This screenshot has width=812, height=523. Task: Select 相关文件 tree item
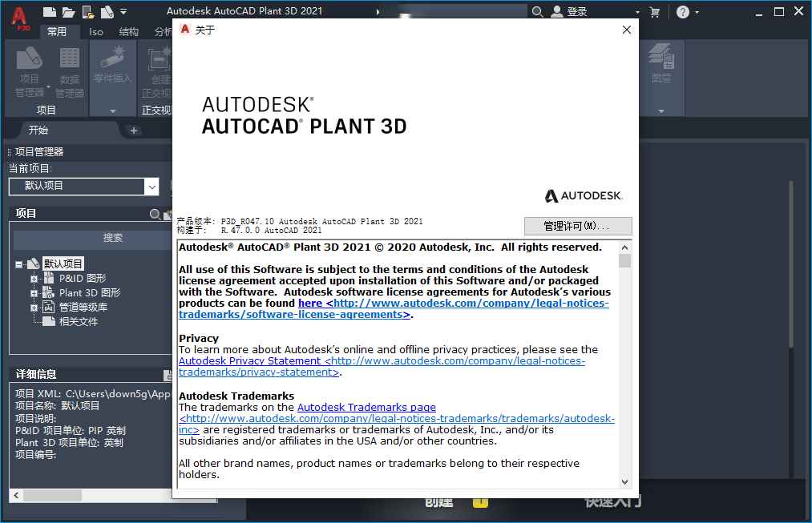tap(79, 322)
